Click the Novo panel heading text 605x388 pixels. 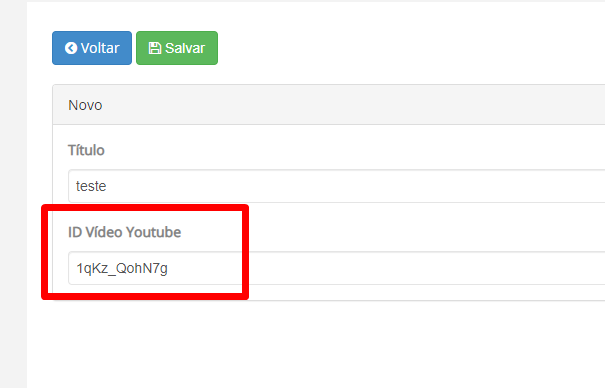(x=85, y=105)
